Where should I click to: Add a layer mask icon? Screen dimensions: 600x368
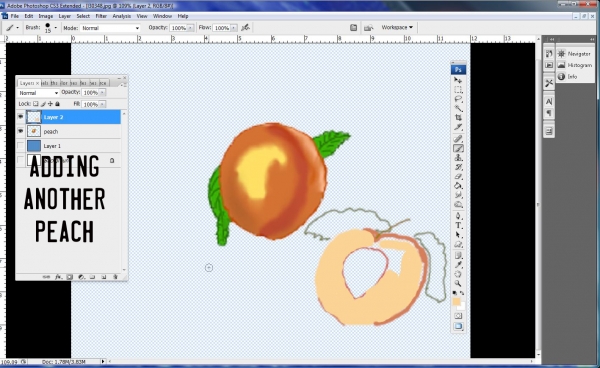70,277
